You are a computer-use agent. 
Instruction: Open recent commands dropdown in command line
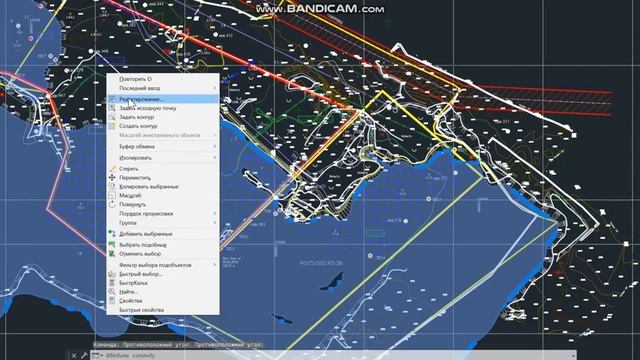[97, 356]
